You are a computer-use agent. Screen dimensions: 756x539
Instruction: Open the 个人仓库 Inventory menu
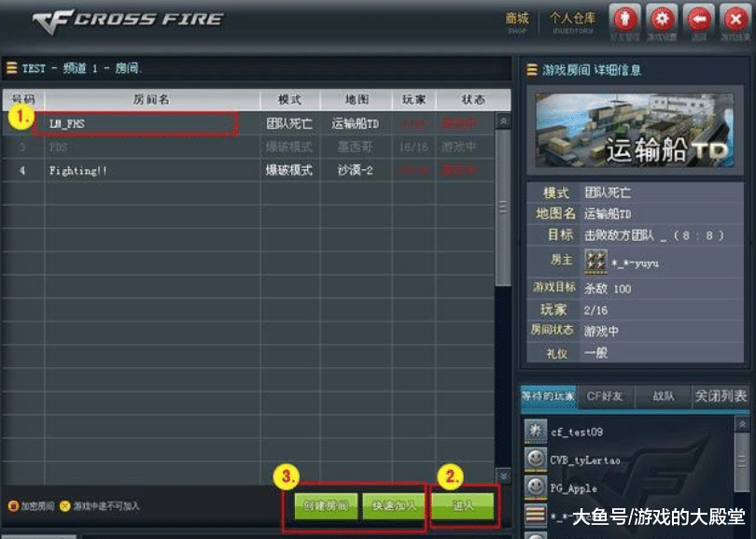pos(572,22)
